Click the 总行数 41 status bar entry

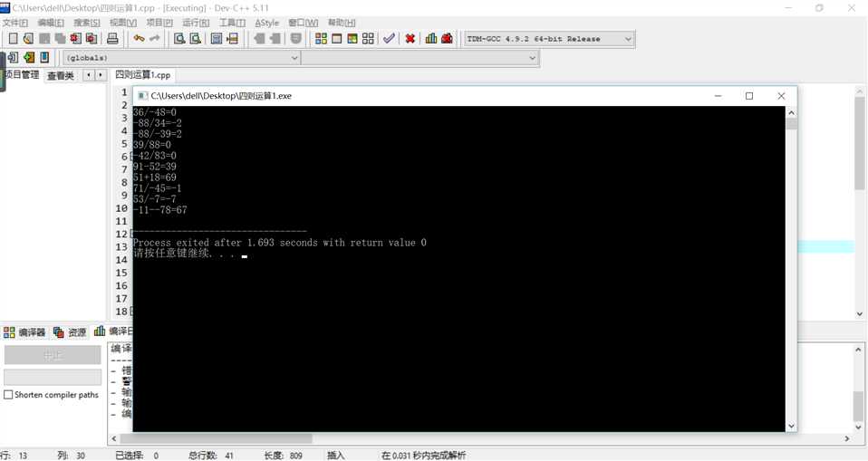pos(211,456)
